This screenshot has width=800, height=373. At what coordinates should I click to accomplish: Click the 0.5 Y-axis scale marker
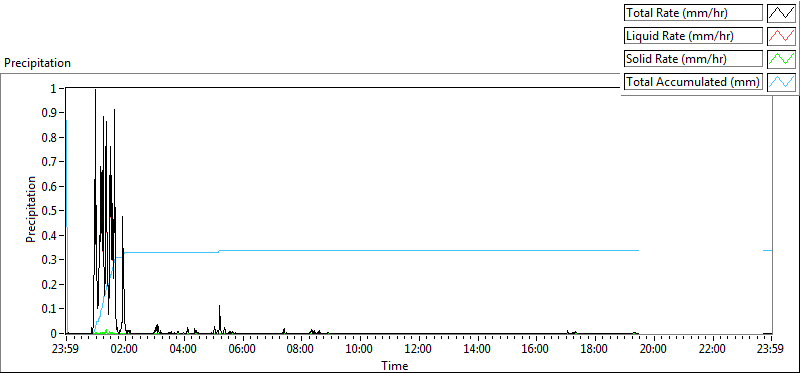(x=54, y=211)
